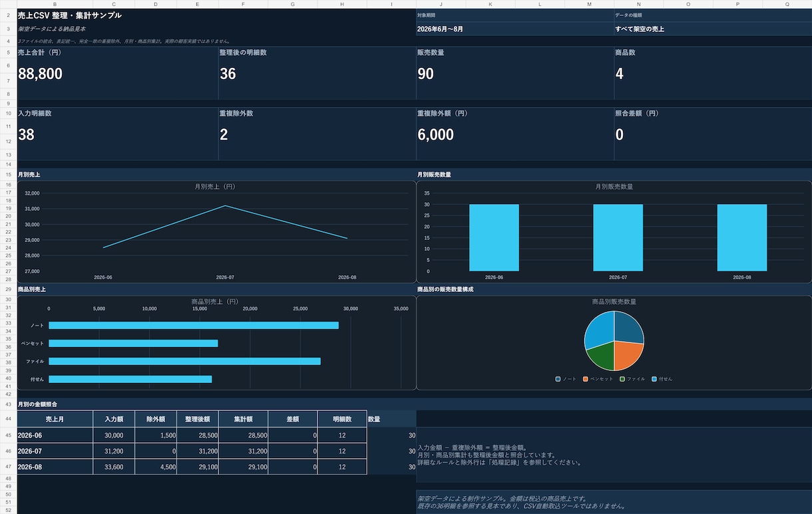Select the 付せん bar in 商品別売上 chart
The height and width of the screenshot is (514, 812).
coord(130,379)
